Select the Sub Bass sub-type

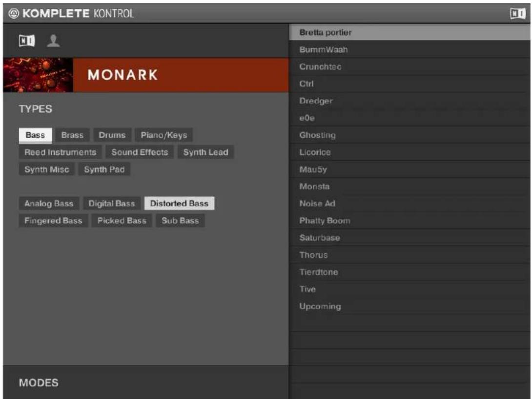pyautogui.click(x=180, y=221)
